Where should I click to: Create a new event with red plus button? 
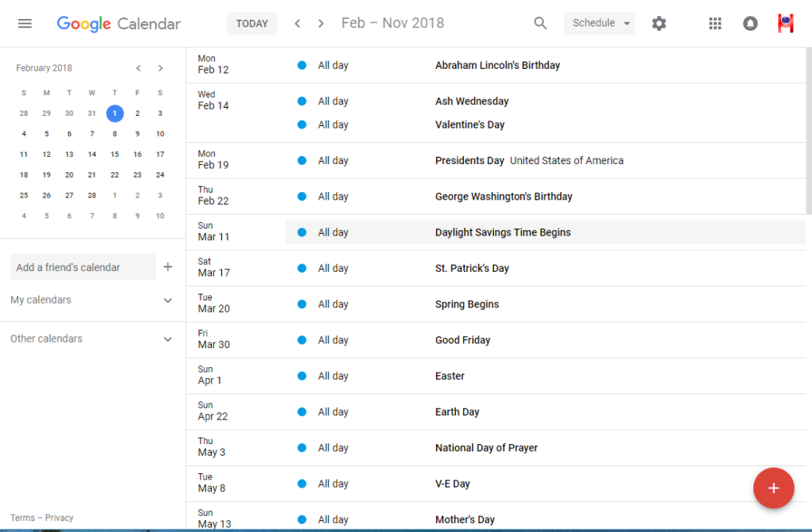point(774,488)
